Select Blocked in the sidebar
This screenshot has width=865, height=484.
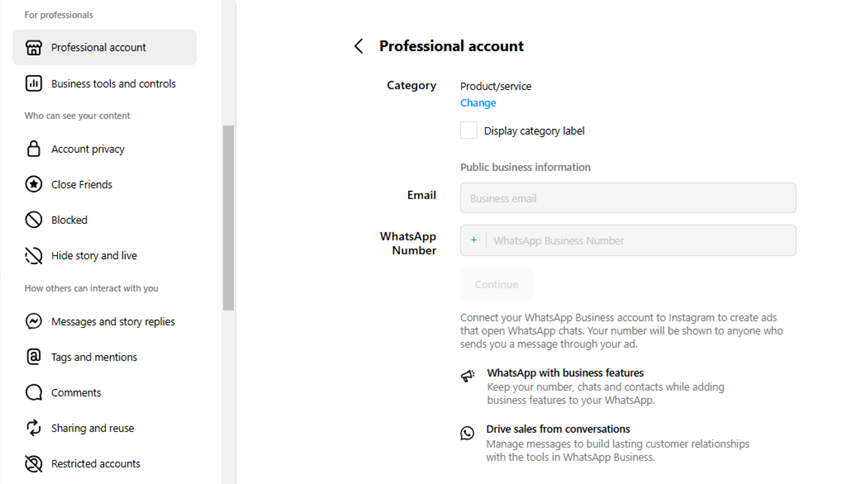(104, 220)
